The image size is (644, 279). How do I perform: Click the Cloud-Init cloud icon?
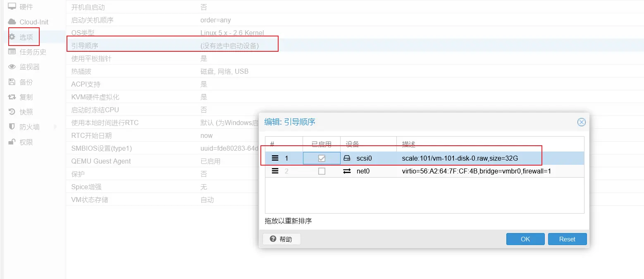pos(12,22)
